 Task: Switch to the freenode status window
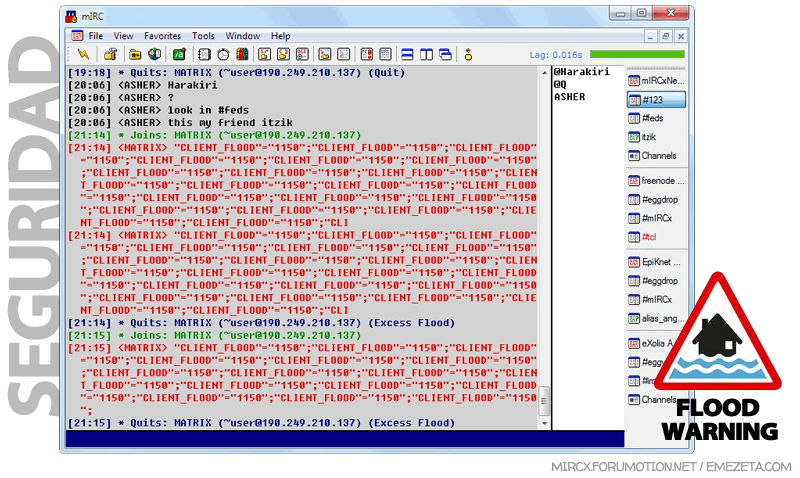tap(656, 181)
